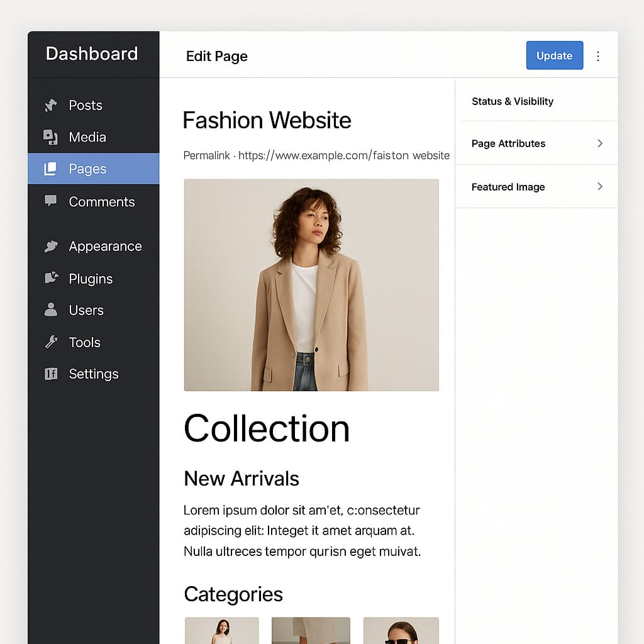Click the Update button
This screenshot has width=644, height=644.
tap(555, 55)
